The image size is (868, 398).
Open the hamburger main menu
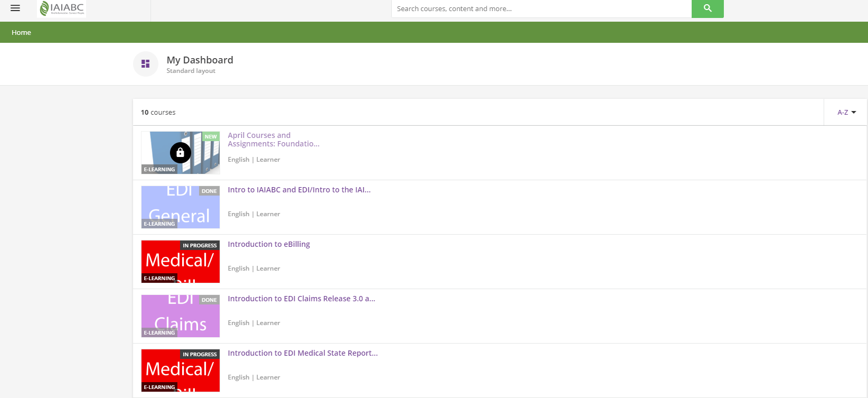[x=15, y=8]
